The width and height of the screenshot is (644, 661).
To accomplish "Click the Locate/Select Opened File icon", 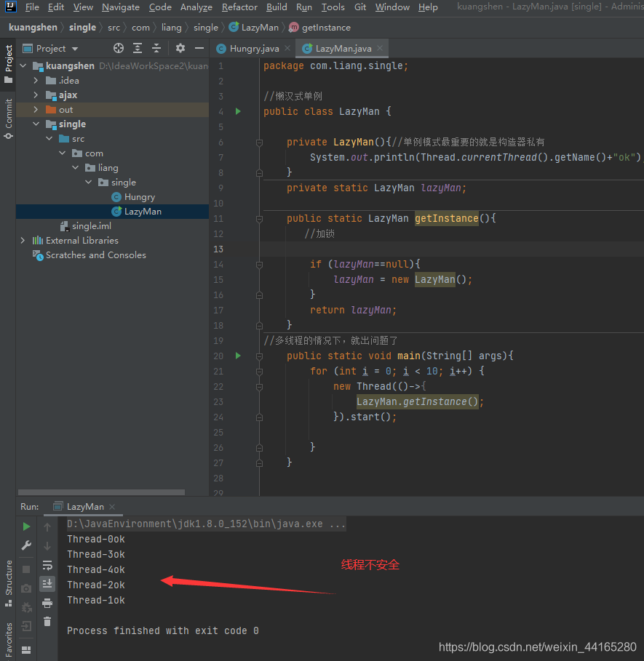I will [119, 49].
